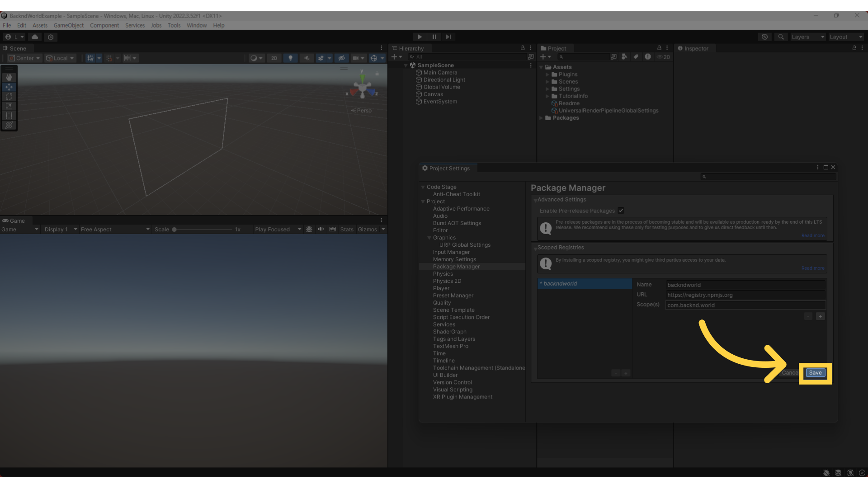Image resolution: width=868 pixels, height=488 pixels.
Task: Click the Save button for registry
Action: pos(815,373)
